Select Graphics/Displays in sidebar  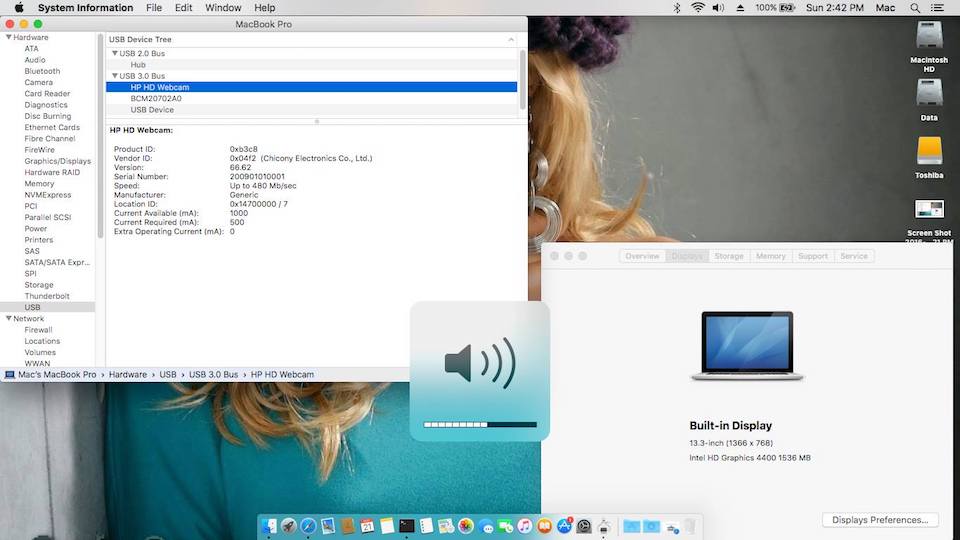click(58, 161)
